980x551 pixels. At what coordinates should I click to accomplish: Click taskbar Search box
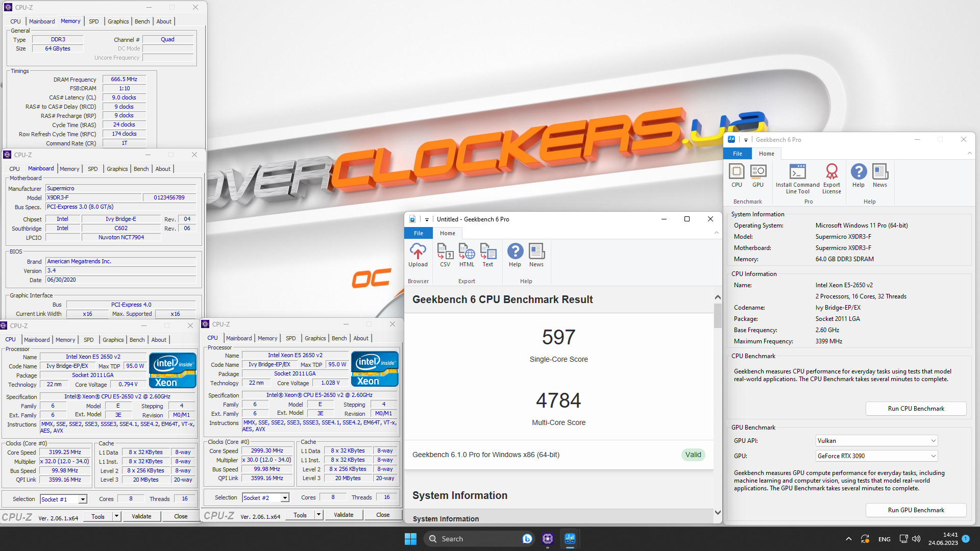(x=478, y=539)
